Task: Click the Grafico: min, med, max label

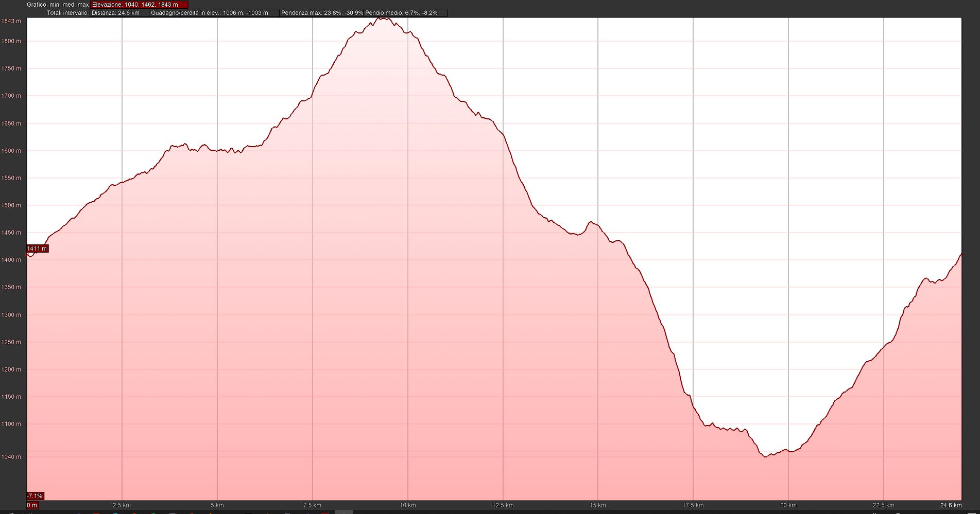Action: 58,5
